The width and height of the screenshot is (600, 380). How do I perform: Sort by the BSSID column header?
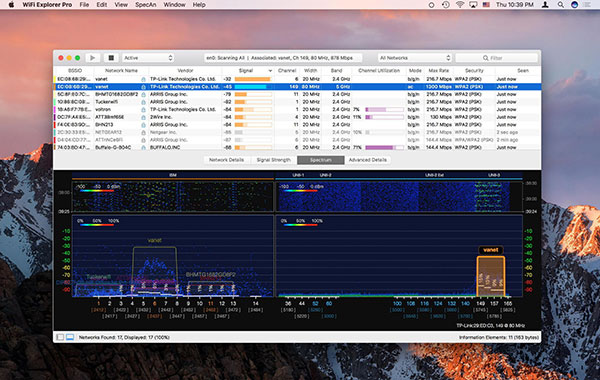(x=75, y=70)
